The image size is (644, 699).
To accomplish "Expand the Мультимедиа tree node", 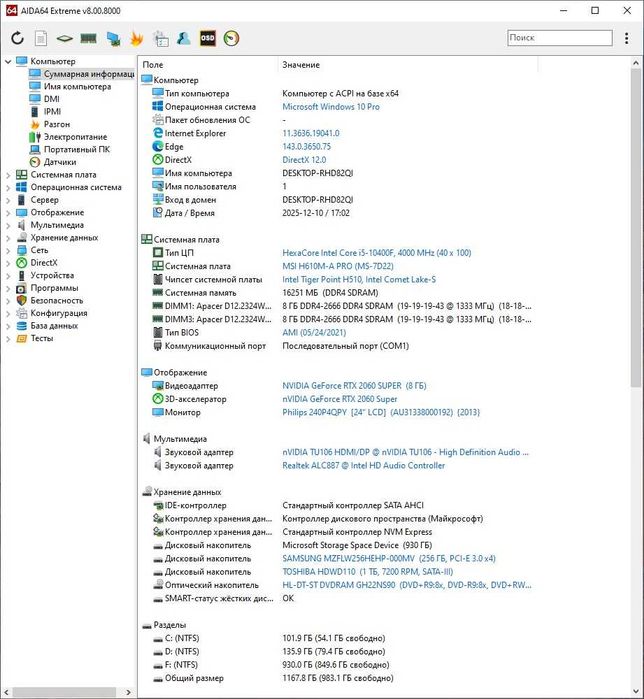I will [8, 226].
